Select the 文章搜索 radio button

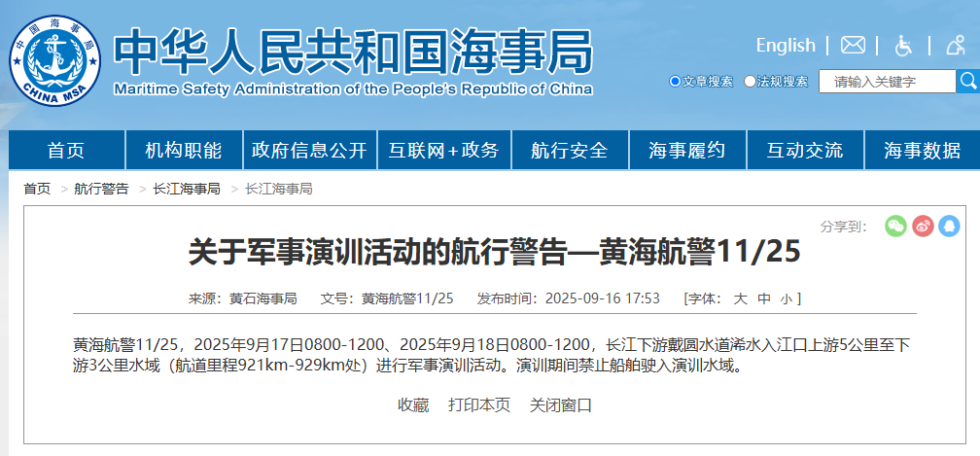click(x=676, y=82)
